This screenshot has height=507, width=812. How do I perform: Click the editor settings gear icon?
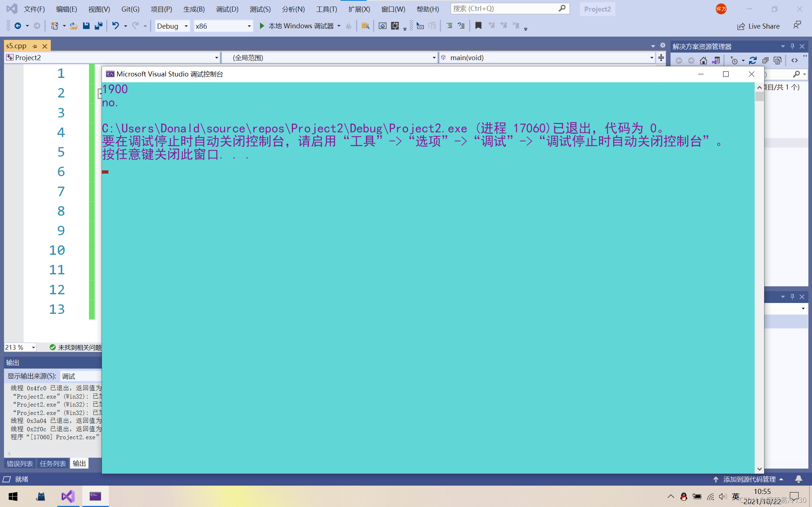coord(663,46)
